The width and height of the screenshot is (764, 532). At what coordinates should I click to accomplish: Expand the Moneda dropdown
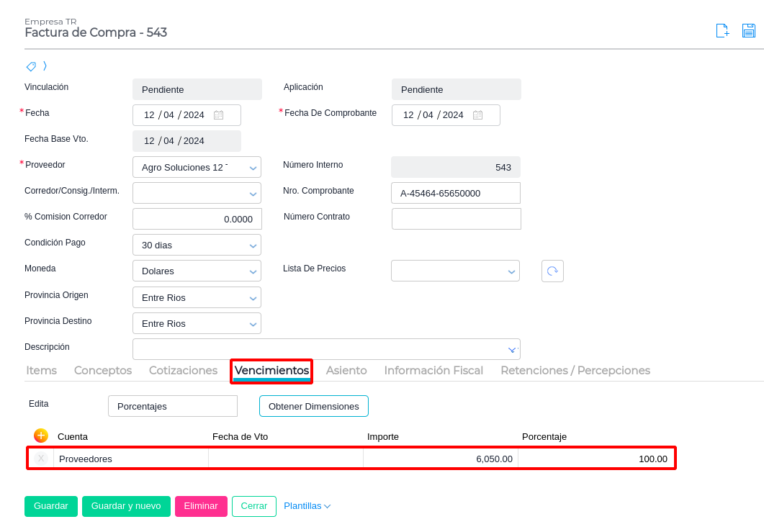(x=253, y=271)
